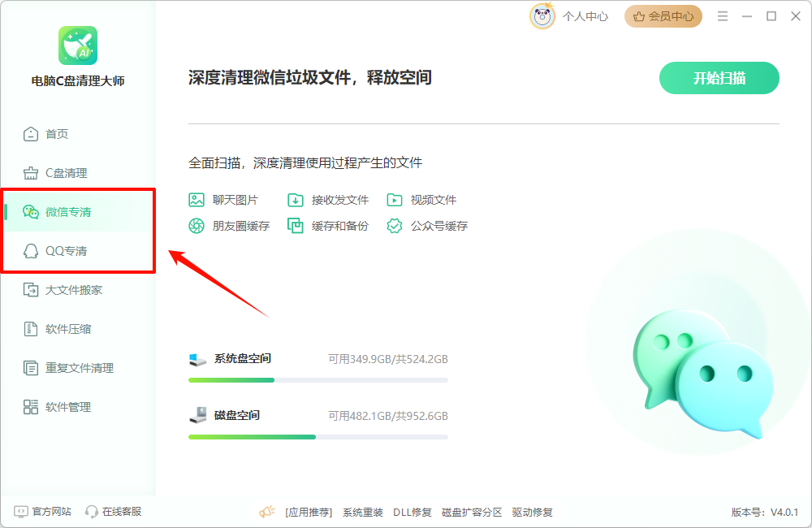Viewport: 812px width, 528px height.
Task: Select the 大文件搬家 big file mover
Action: (69, 290)
